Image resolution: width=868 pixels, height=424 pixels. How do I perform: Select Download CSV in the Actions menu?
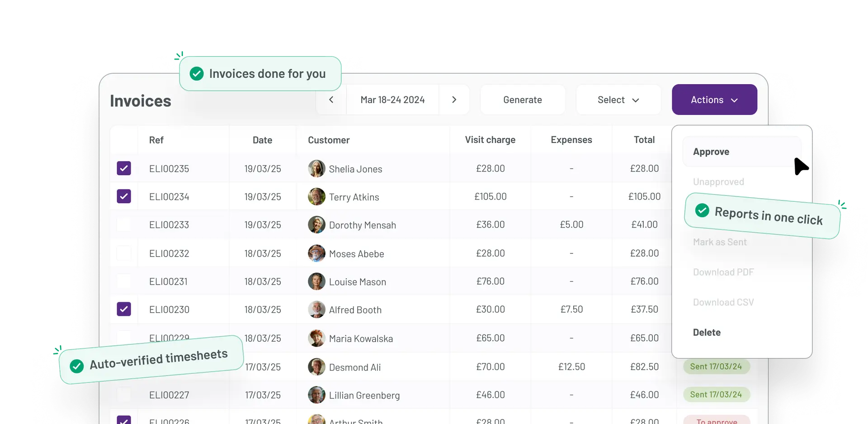coord(723,302)
